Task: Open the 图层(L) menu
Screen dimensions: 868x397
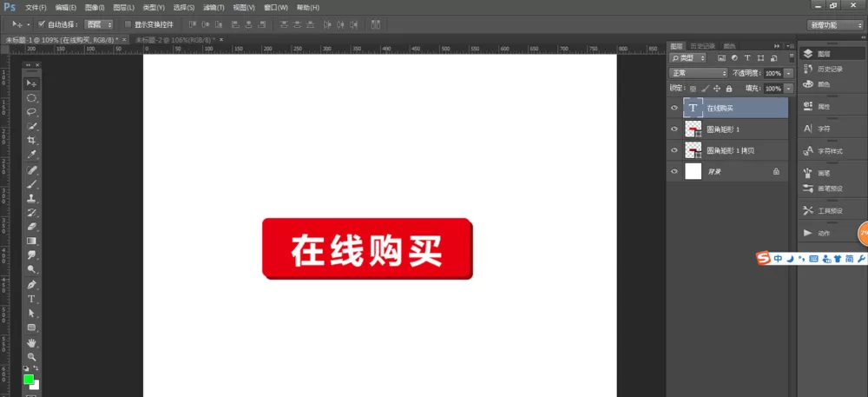Action: click(x=123, y=8)
